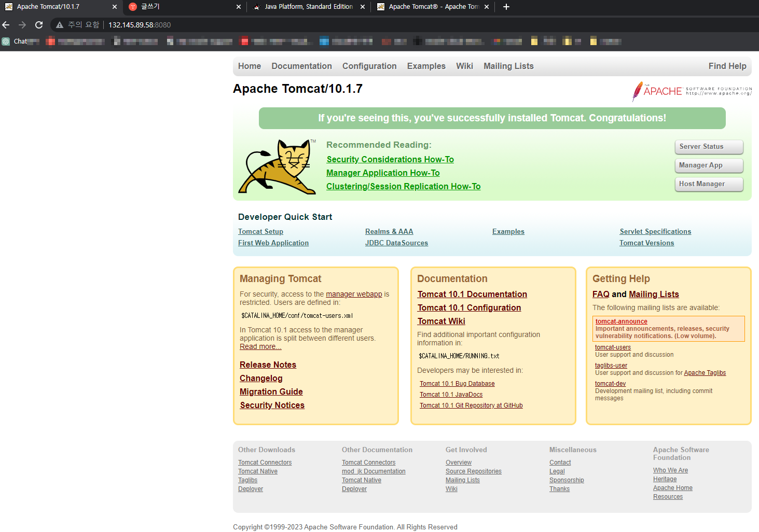Open the Migration Guide link

coord(271,392)
